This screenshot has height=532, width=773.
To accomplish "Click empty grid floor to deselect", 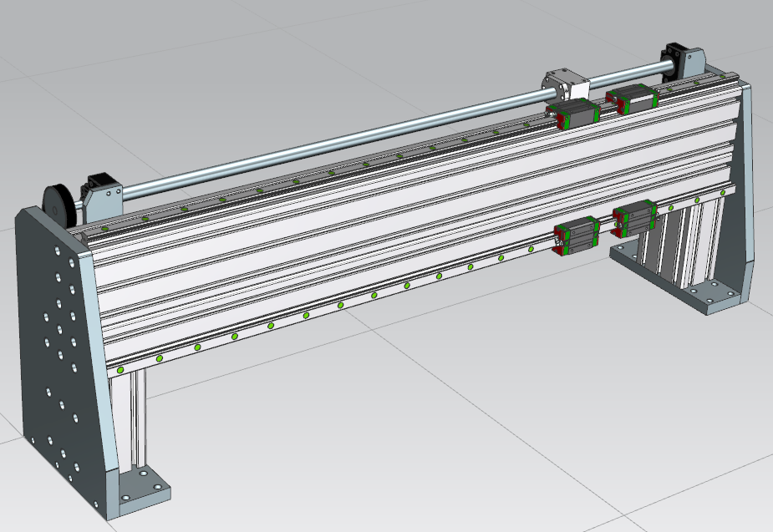I will 418,451.
